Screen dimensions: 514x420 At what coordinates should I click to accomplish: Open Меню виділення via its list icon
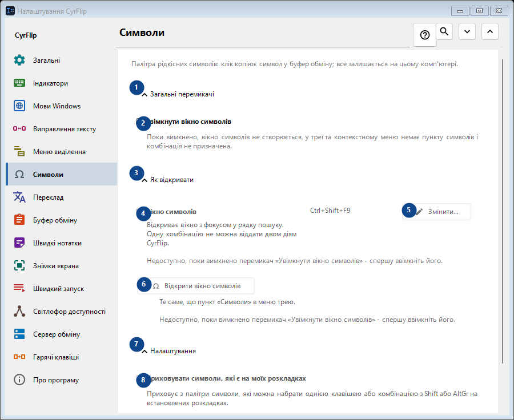click(x=19, y=151)
